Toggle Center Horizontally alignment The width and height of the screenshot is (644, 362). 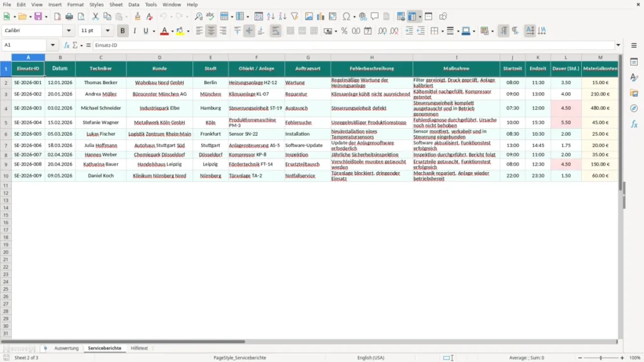click(211, 31)
